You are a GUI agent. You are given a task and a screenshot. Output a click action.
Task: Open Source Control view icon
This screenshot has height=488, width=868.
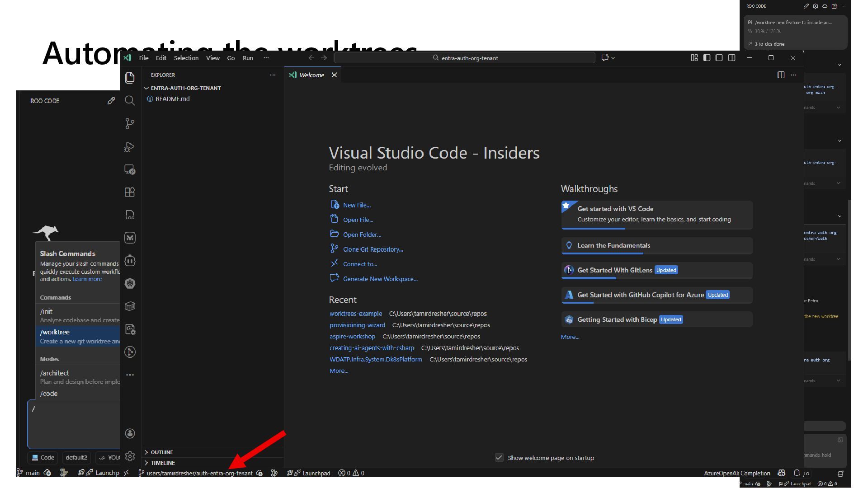tap(130, 123)
